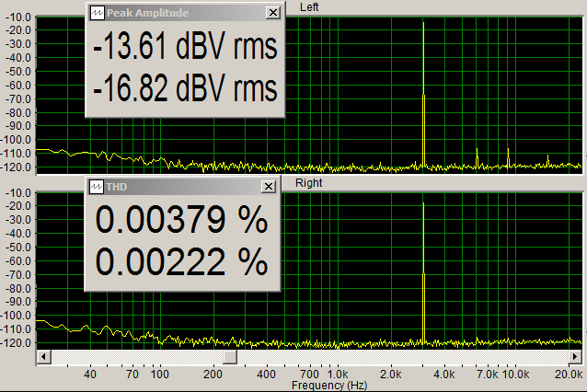Click the scrollbar right arrow

tap(575, 356)
